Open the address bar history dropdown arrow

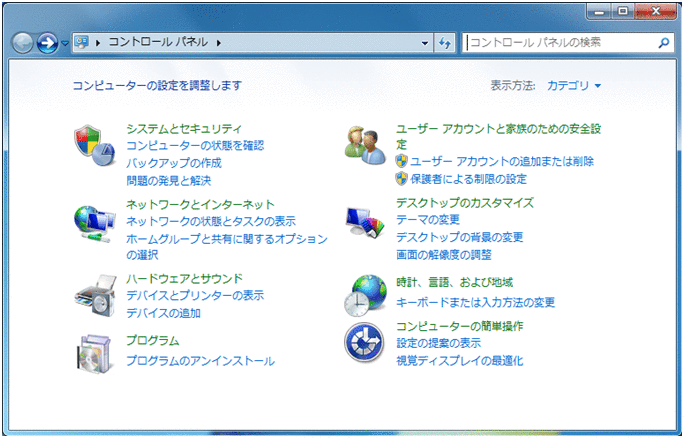[x=425, y=43]
